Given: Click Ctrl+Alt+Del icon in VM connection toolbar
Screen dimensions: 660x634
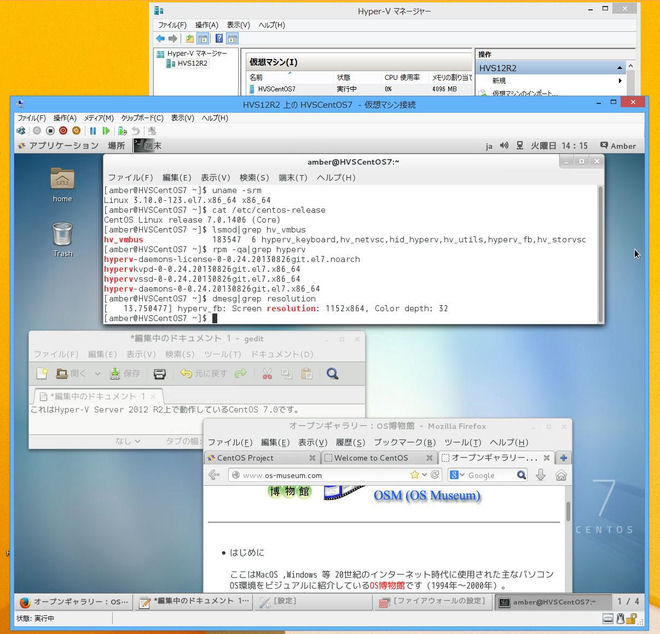Looking at the screenshot, I should point(21,131).
